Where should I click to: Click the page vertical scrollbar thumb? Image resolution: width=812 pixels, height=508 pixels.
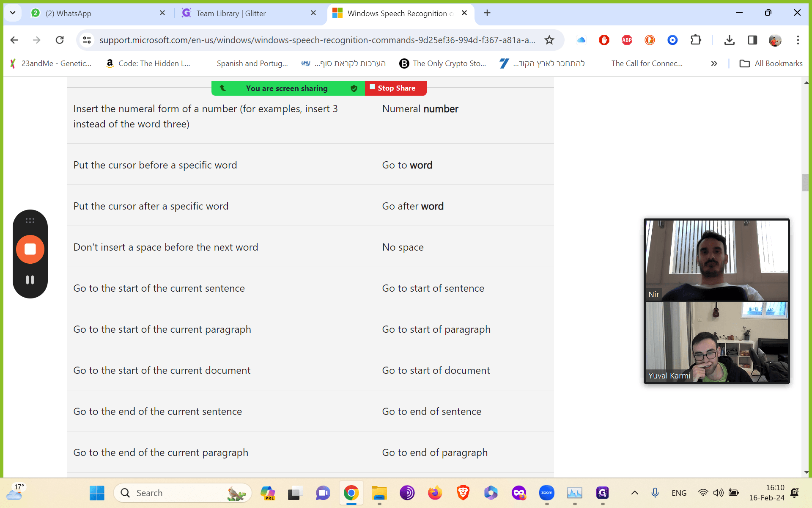click(806, 183)
